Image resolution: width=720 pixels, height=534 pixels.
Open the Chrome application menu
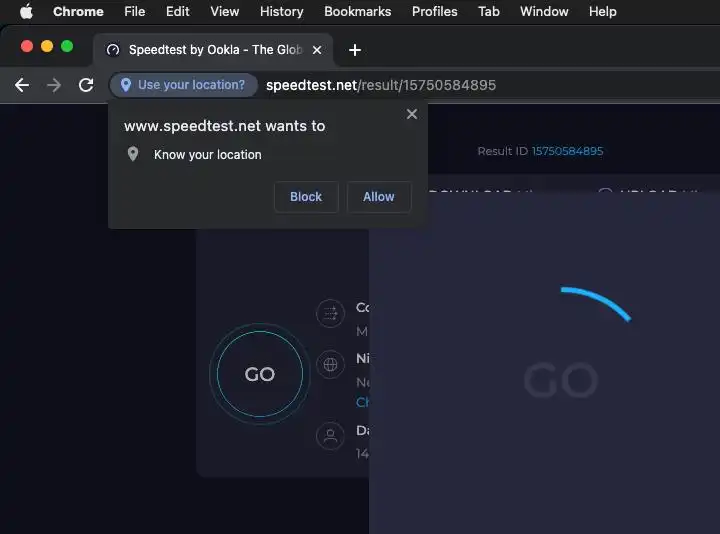click(78, 11)
